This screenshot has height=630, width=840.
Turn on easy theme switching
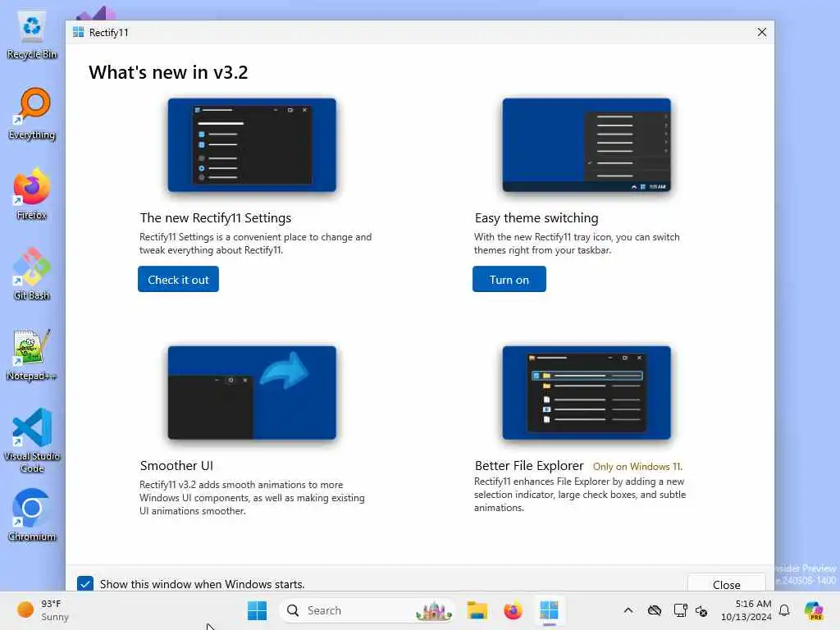pyautogui.click(x=509, y=279)
